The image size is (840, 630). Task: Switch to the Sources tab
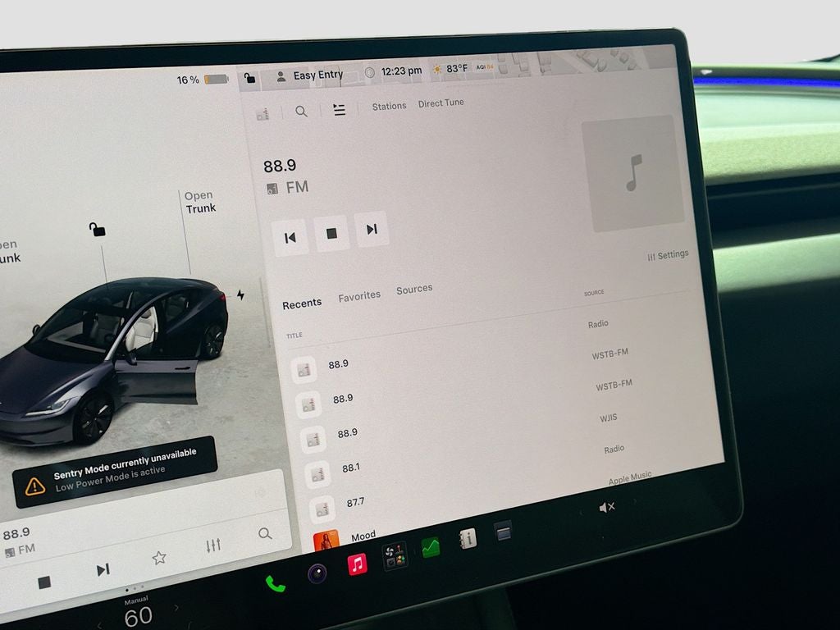(414, 290)
